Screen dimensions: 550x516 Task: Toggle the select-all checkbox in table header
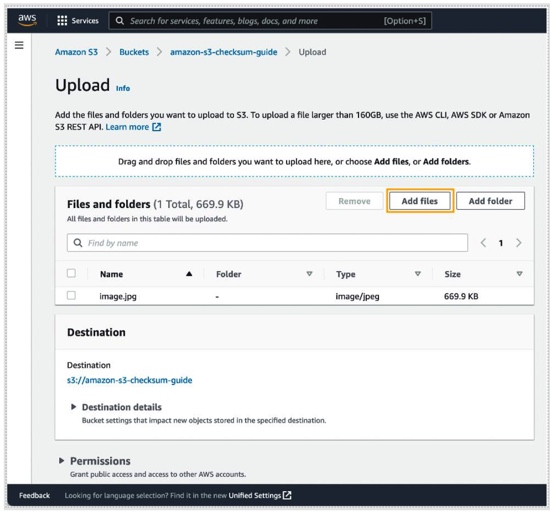coord(71,273)
